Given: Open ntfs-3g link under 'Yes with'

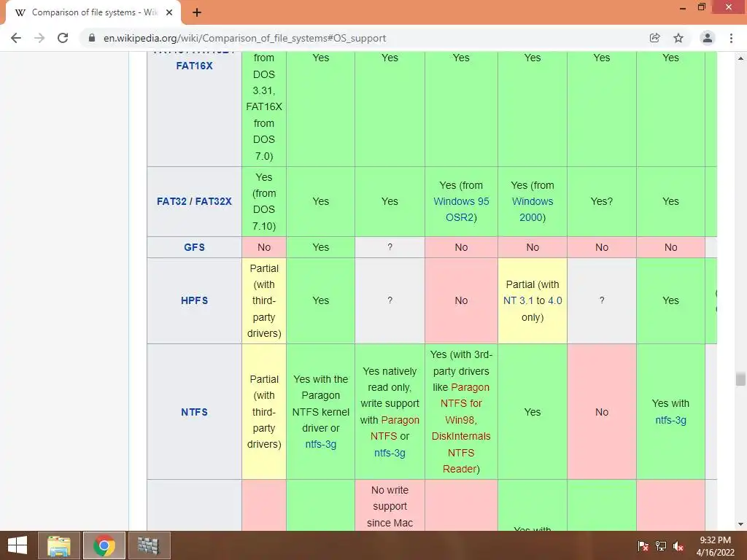Looking at the screenshot, I should click(x=671, y=420).
